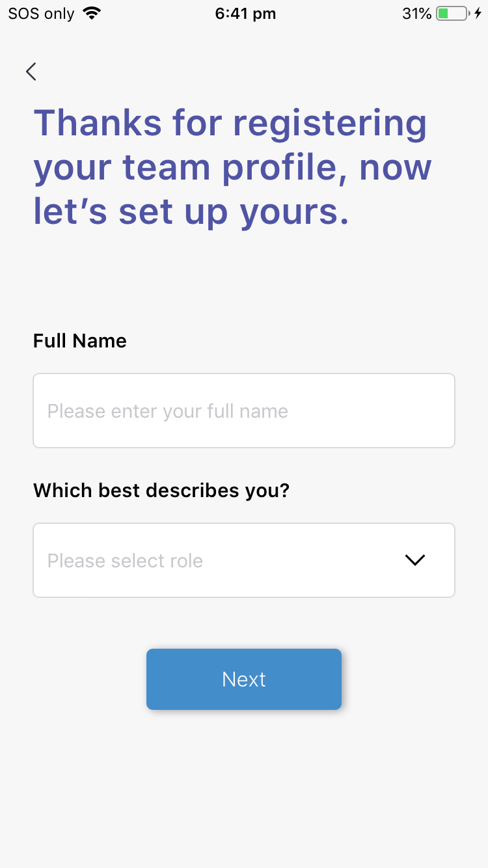488x868 pixels.
Task: Tap the Wi-Fi signal icon
Action: [92, 13]
